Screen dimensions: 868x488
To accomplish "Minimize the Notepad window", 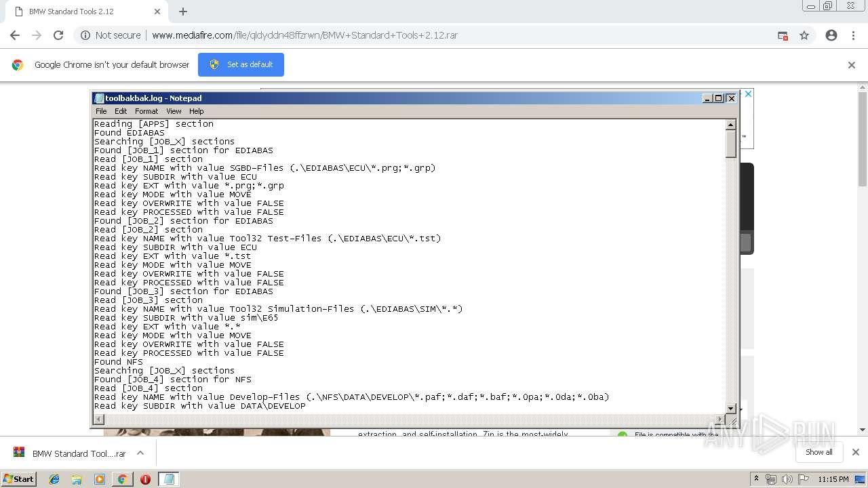I will (708, 98).
